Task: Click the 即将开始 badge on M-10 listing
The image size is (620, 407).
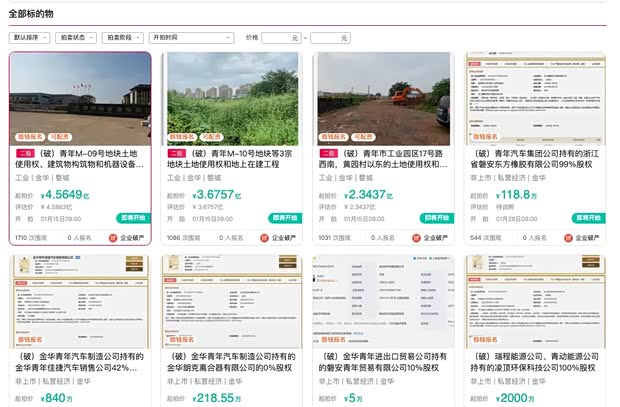Action: (285, 217)
